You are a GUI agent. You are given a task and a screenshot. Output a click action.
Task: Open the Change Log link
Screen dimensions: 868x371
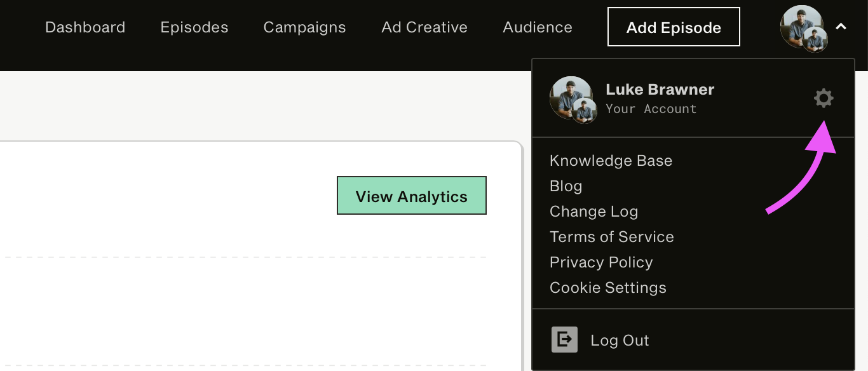(593, 212)
